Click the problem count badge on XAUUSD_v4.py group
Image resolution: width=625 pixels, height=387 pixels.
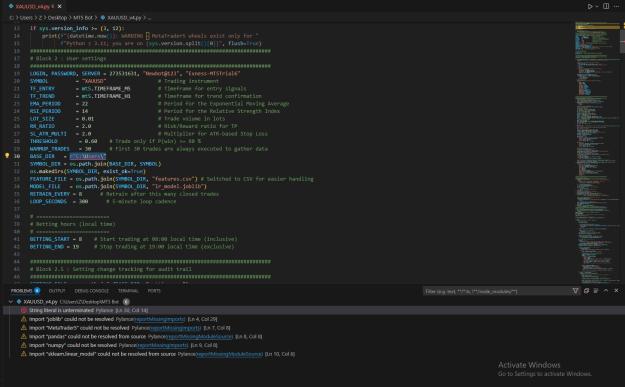tap(126, 302)
